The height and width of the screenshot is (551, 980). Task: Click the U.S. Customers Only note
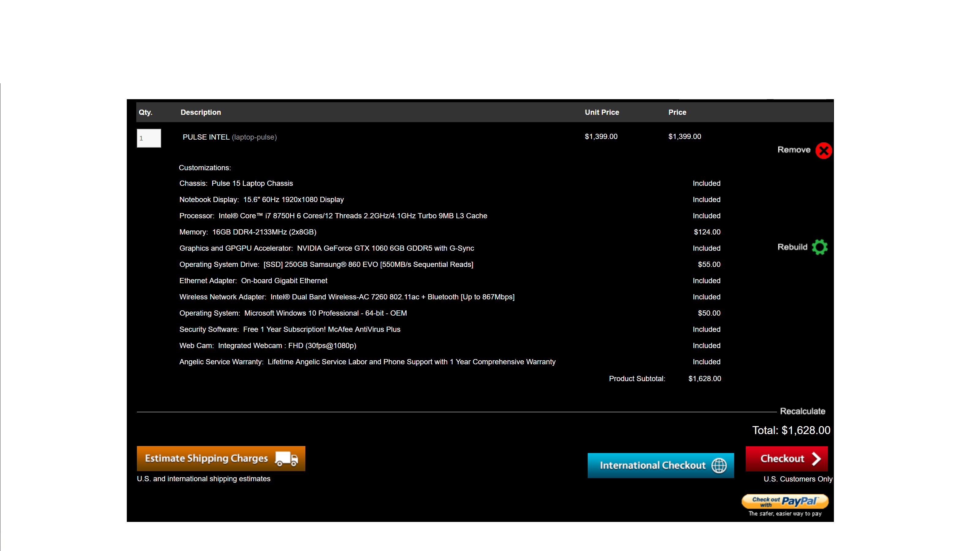pos(798,479)
